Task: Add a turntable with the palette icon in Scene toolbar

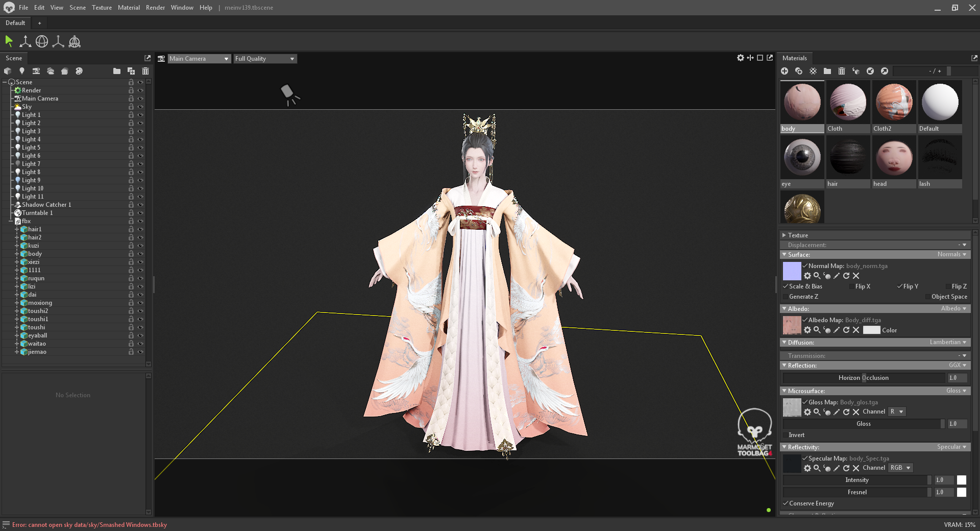Action: (x=79, y=71)
